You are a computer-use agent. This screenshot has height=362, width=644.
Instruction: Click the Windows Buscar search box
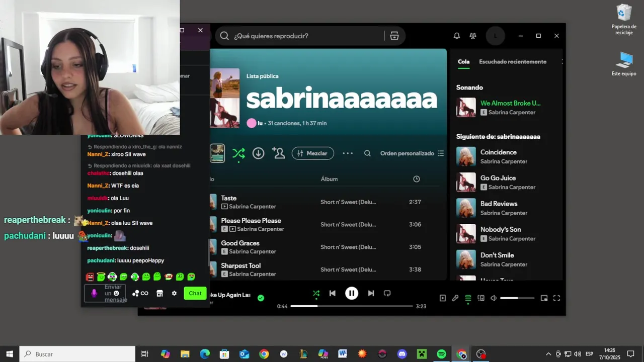[x=77, y=354]
